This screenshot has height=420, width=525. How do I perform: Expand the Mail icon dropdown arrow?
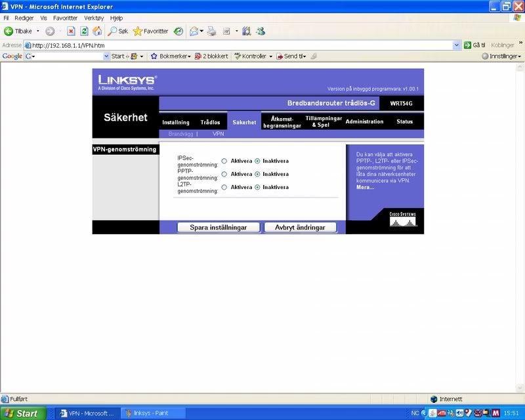click(201, 31)
